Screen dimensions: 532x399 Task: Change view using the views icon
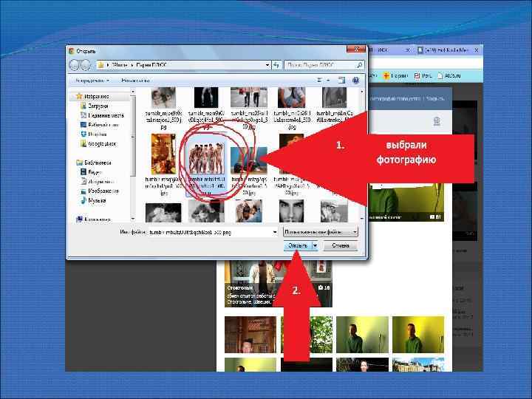320,81
